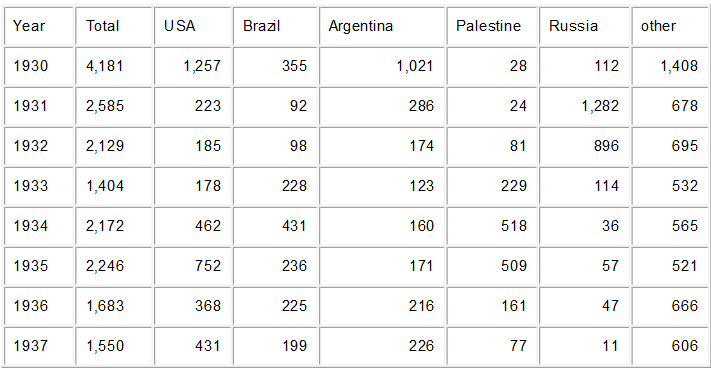This screenshot has width=711, height=369.
Task: Click the Russia column header
Action: coord(584,26)
